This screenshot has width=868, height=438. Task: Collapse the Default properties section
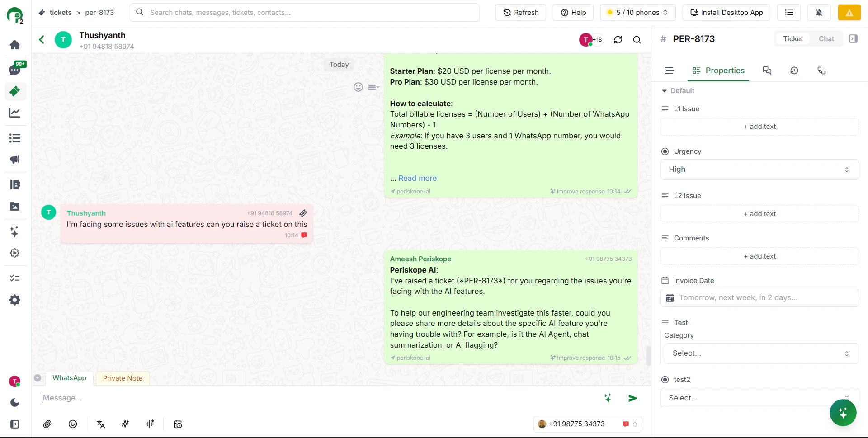[x=678, y=91]
